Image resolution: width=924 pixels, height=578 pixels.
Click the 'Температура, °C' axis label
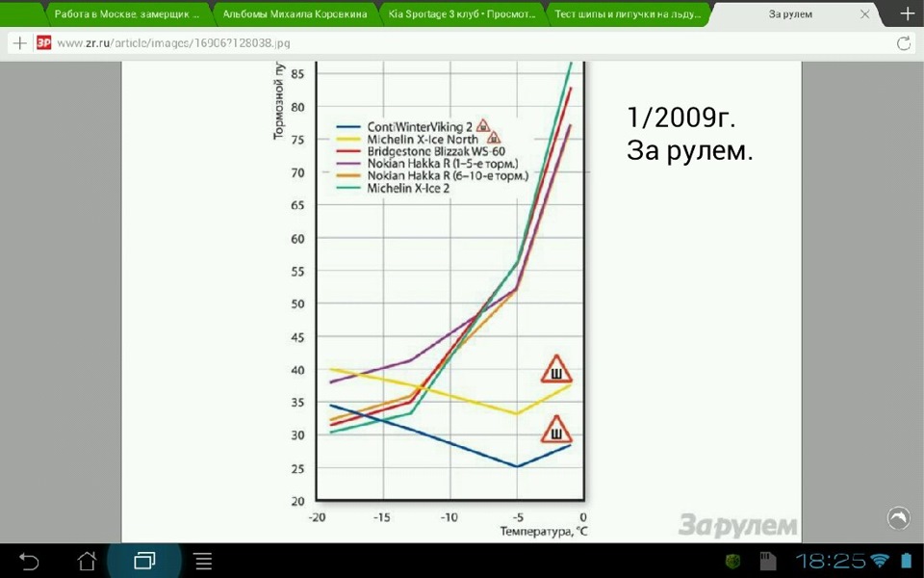(543, 532)
